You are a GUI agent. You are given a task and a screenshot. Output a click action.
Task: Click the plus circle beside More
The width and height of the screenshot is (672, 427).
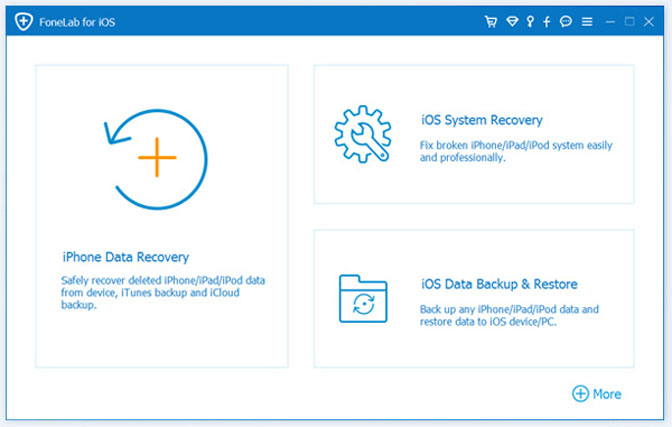tap(580, 394)
